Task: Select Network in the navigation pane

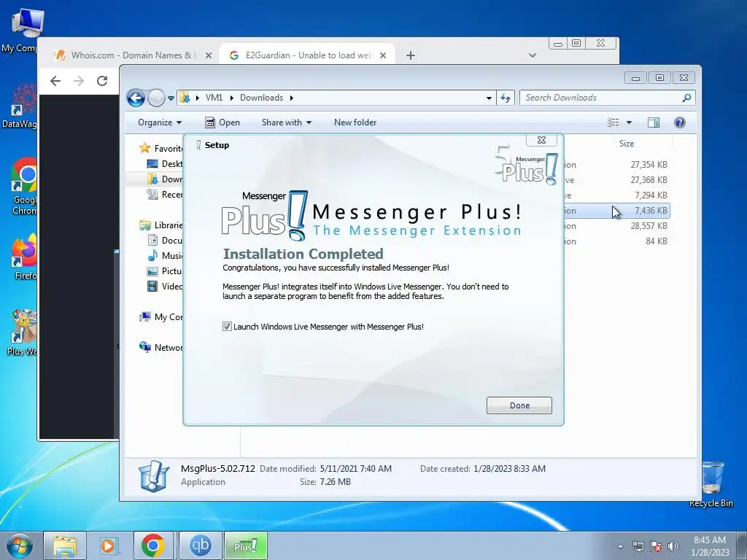Action: coord(161,347)
